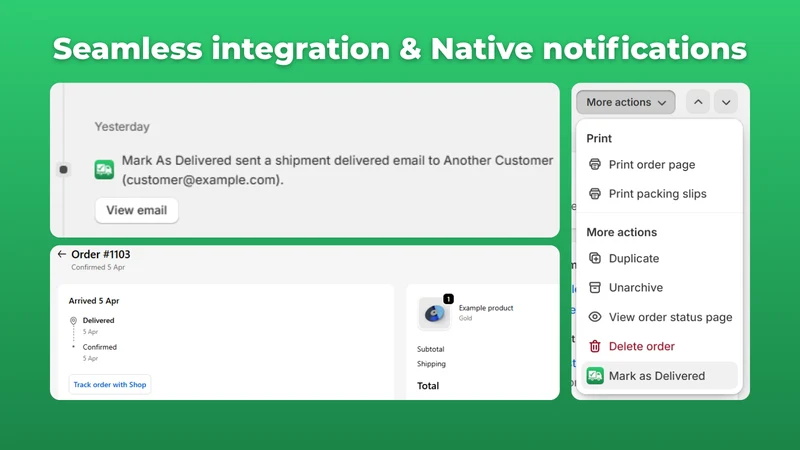Click Mark as Delivered menu item
Image resolution: width=800 pixels, height=450 pixels.
660,376
